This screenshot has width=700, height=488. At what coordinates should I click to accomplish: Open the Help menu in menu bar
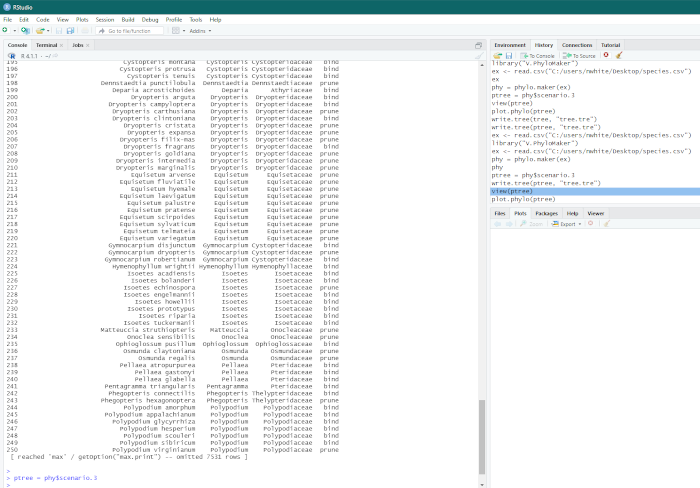(x=215, y=20)
